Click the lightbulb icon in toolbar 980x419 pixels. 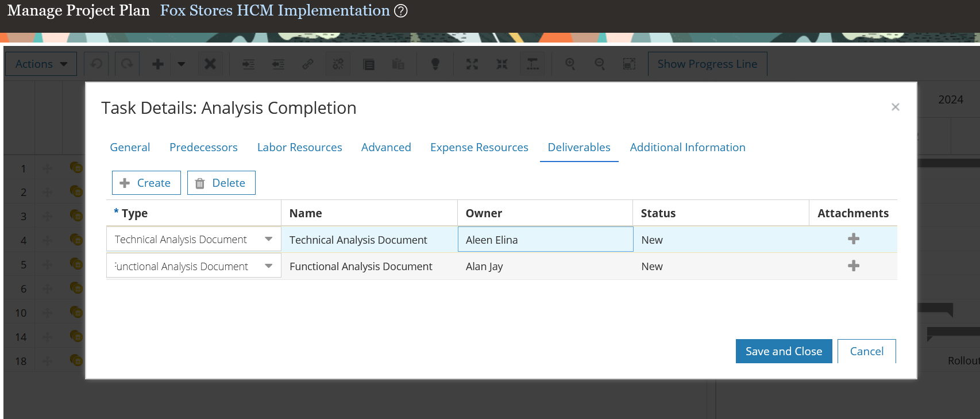pyautogui.click(x=435, y=64)
